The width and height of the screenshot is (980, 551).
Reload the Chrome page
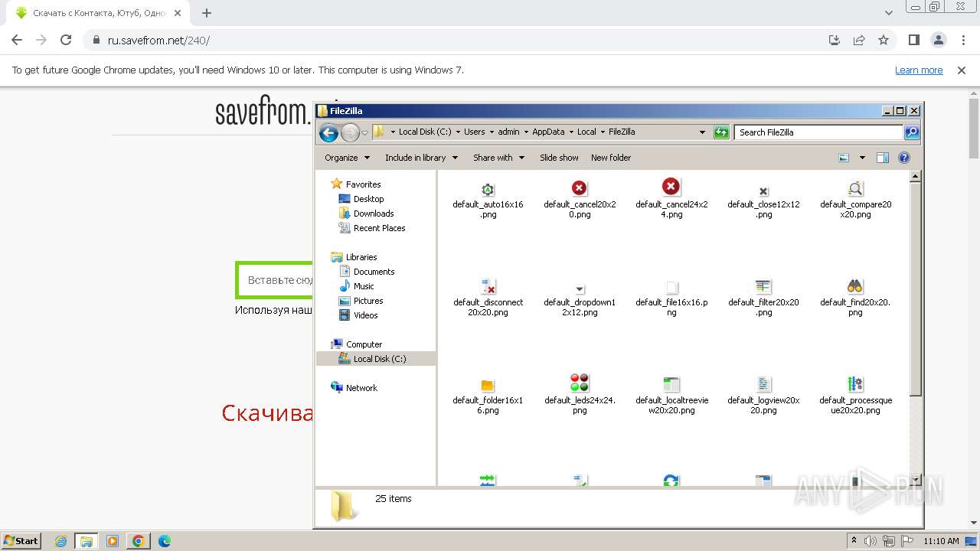click(x=66, y=40)
